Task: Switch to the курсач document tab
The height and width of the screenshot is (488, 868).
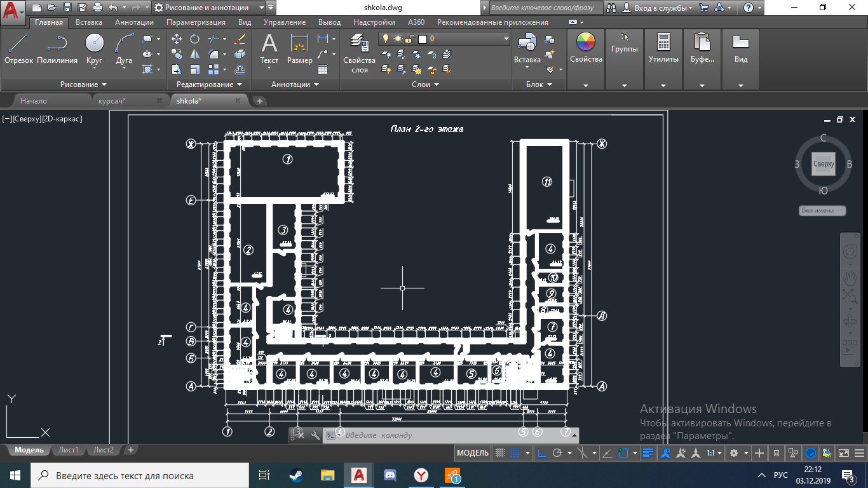Action: (x=112, y=100)
